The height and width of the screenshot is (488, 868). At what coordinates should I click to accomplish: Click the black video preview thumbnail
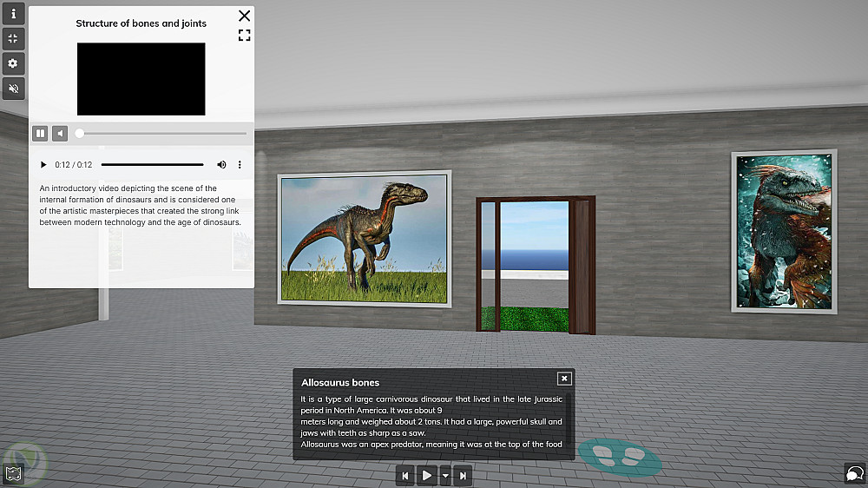tap(141, 79)
